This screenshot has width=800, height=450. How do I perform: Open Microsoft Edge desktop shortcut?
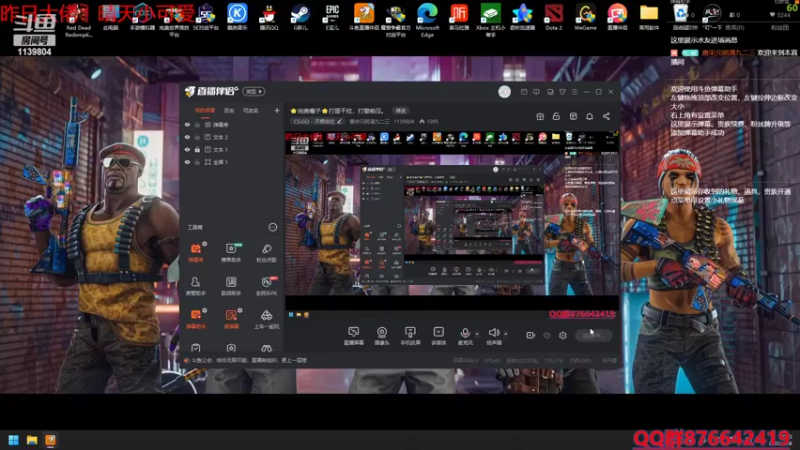[427, 19]
